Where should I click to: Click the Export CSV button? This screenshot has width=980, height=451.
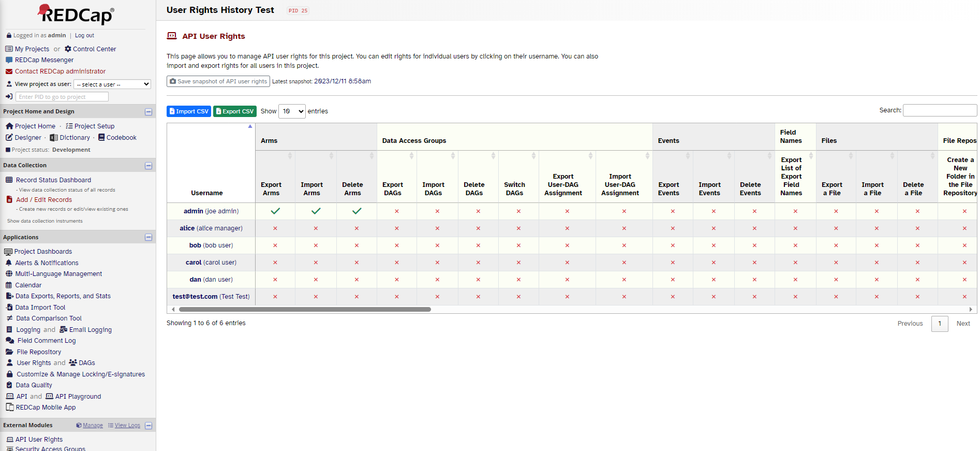(x=235, y=111)
